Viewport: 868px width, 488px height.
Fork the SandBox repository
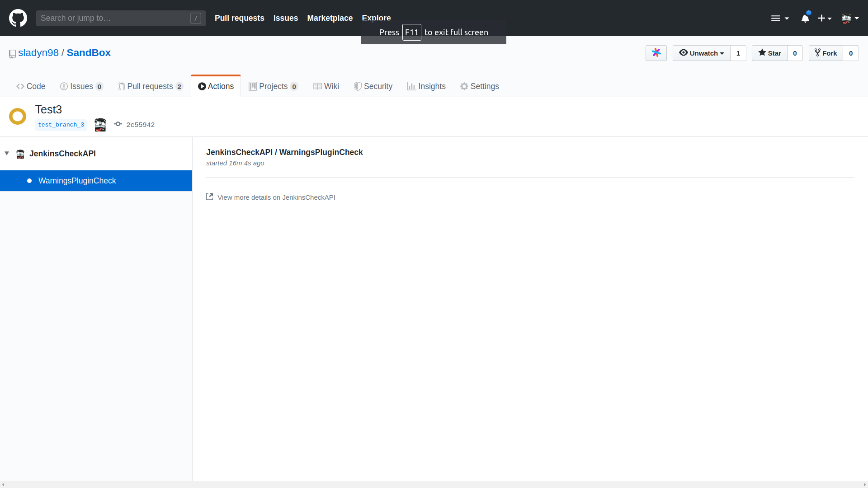(826, 53)
